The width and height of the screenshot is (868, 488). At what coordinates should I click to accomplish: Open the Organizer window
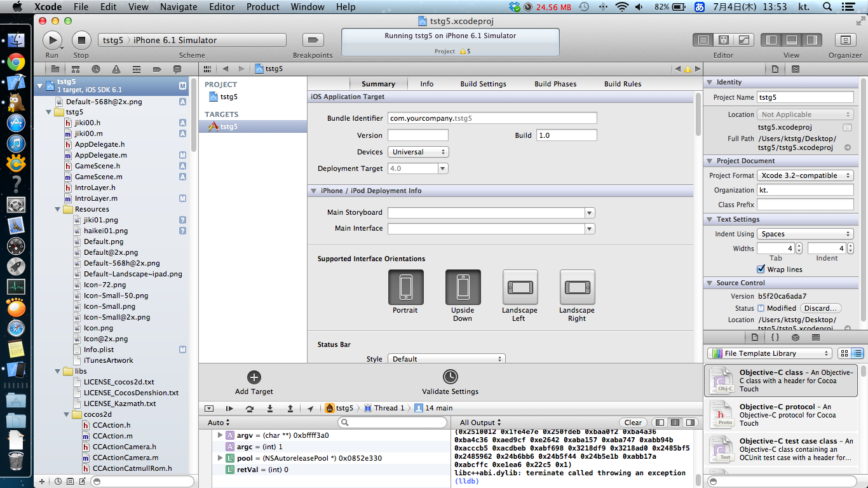844,40
